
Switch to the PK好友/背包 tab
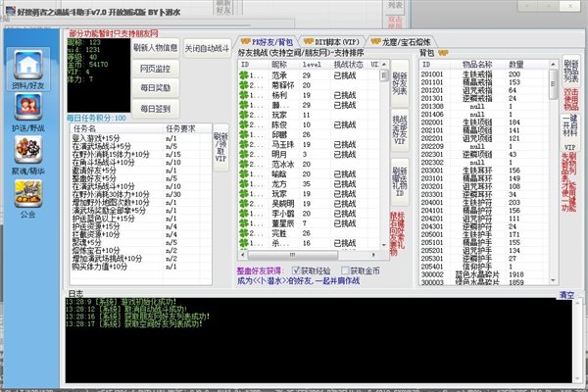tap(268, 42)
